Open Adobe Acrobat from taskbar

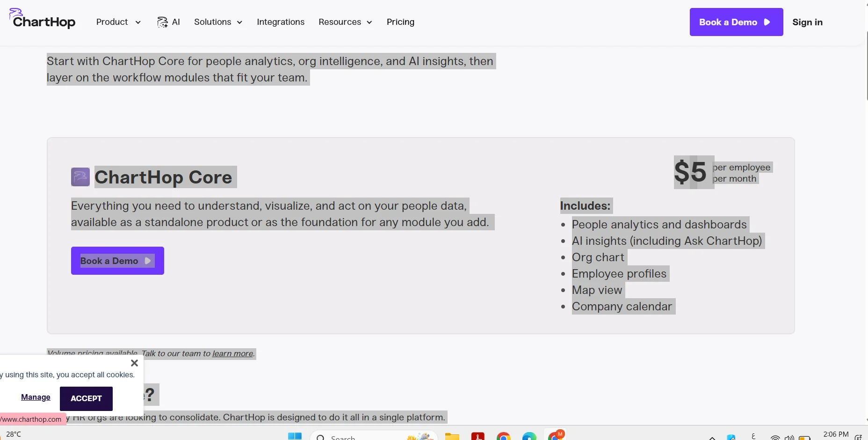click(477, 436)
